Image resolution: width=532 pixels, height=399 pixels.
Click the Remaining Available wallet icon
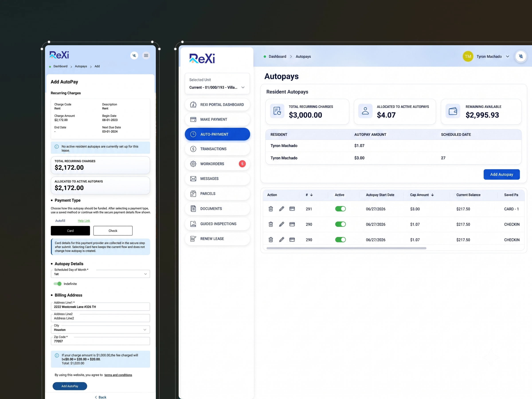click(x=453, y=111)
